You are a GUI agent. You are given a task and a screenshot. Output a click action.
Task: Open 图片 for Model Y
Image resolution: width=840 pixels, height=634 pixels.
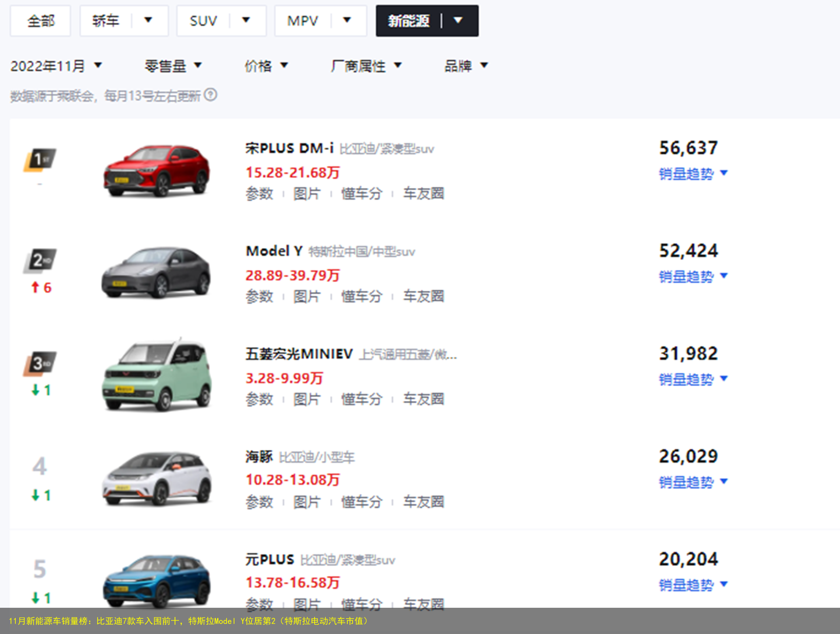coord(307,296)
